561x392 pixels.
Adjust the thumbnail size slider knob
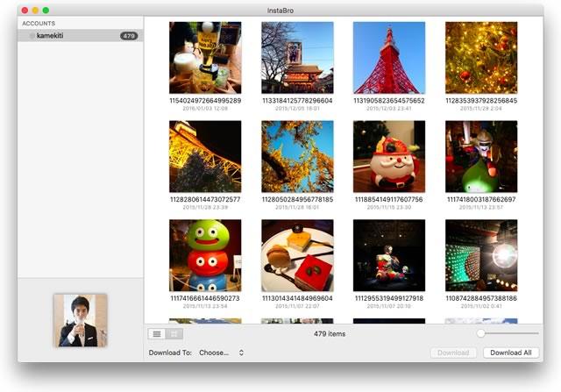coord(480,333)
